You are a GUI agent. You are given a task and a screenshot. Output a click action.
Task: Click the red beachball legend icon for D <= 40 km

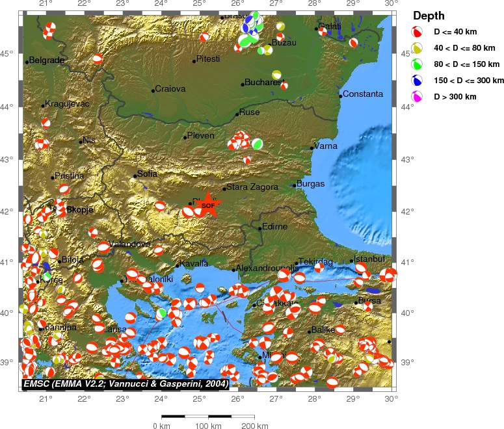click(417, 32)
